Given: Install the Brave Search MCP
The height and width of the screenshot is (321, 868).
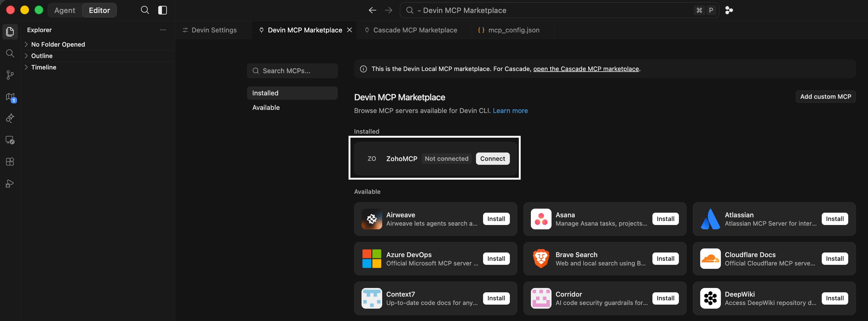Looking at the screenshot, I should 665,259.
